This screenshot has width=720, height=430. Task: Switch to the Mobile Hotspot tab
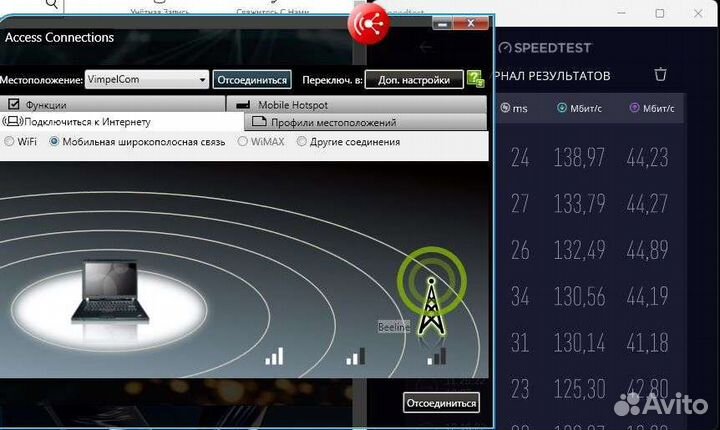click(x=356, y=104)
